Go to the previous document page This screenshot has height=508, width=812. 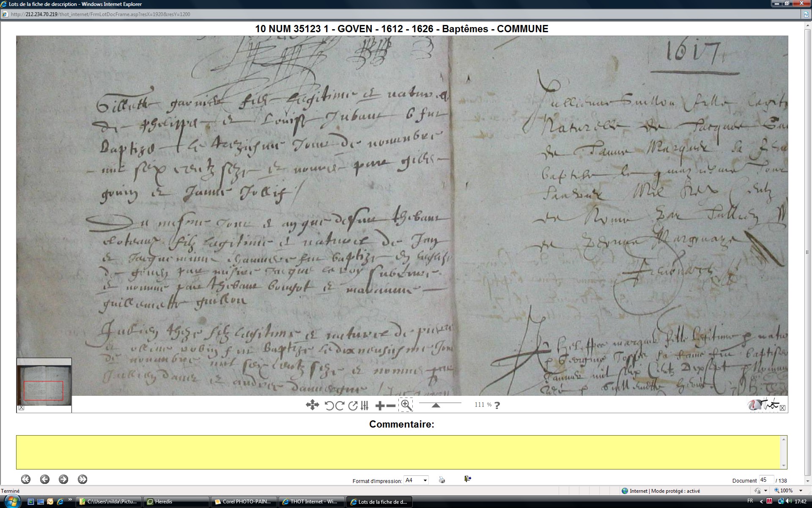(x=45, y=479)
